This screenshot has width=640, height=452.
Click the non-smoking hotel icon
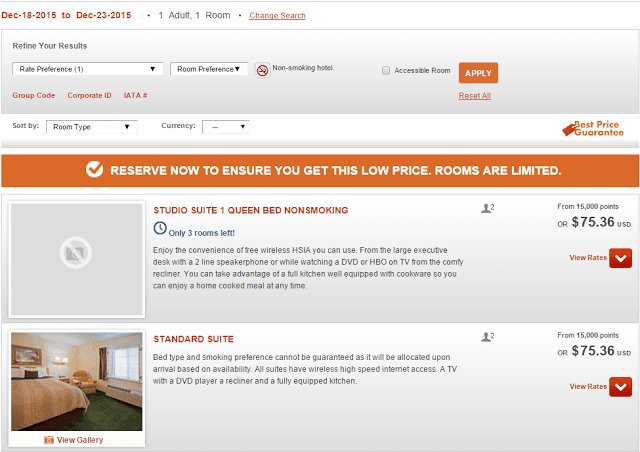(x=262, y=70)
